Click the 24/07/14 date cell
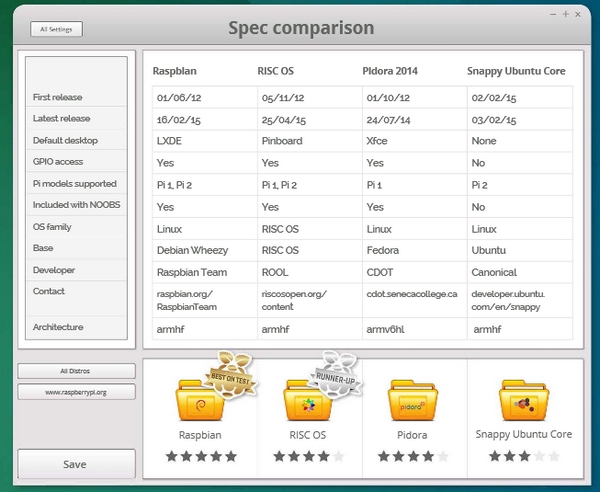 point(415,120)
